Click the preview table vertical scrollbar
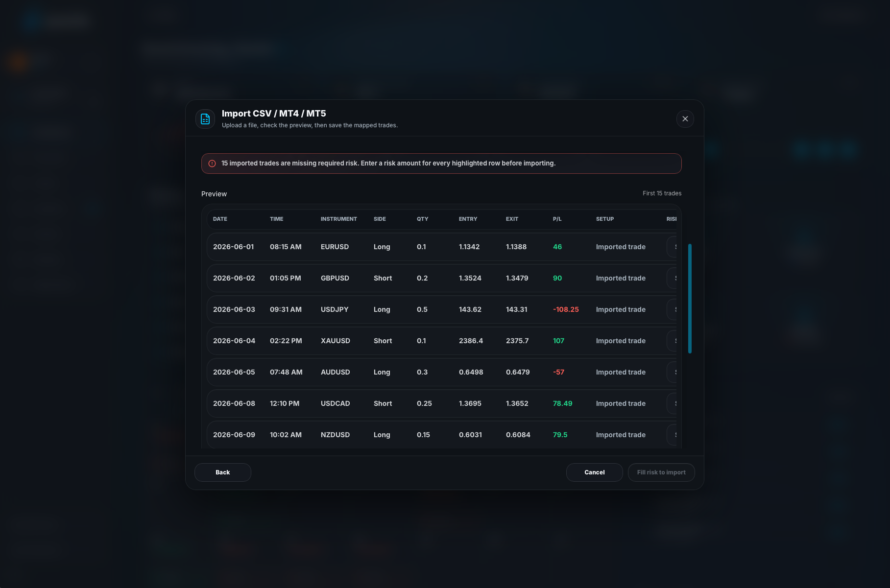This screenshot has width=890, height=588. coord(690,298)
